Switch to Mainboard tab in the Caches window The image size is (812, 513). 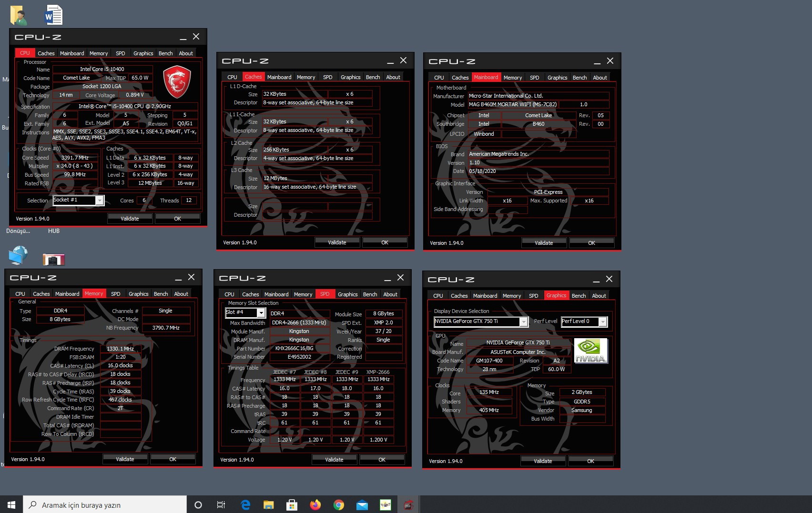click(279, 77)
